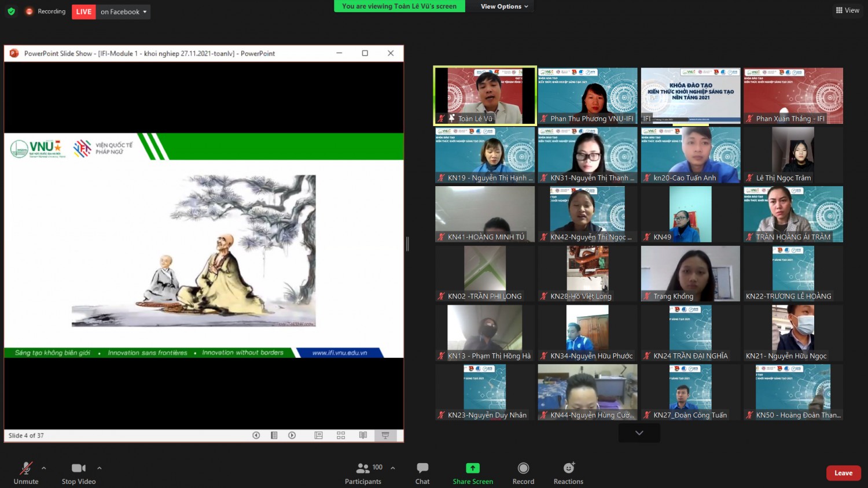Select Phan Thu Phương VNU-IFI video tile
The width and height of the screenshot is (868, 488).
coord(587,96)
